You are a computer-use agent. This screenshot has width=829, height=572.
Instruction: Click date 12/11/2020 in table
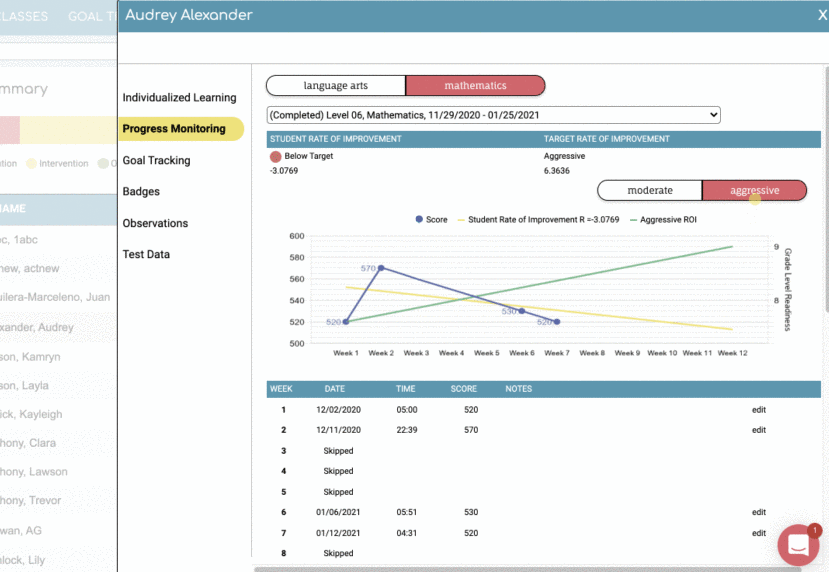[338, 430]
